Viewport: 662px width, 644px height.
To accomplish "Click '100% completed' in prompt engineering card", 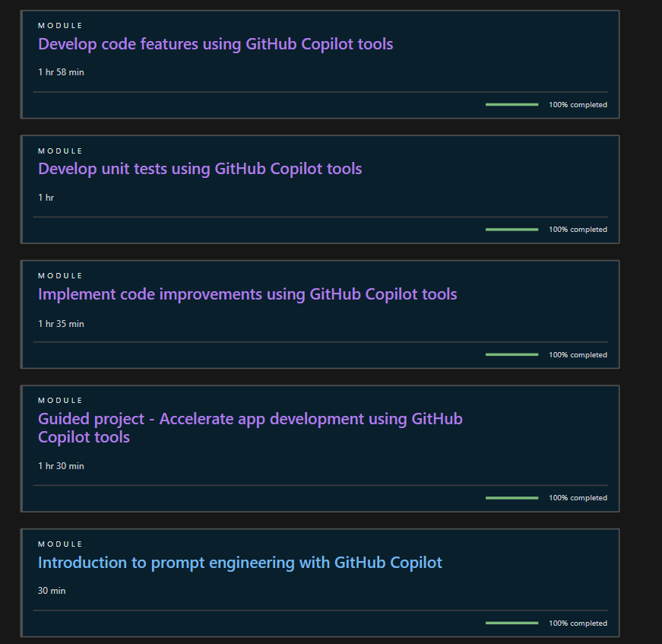I will [578, 623].
